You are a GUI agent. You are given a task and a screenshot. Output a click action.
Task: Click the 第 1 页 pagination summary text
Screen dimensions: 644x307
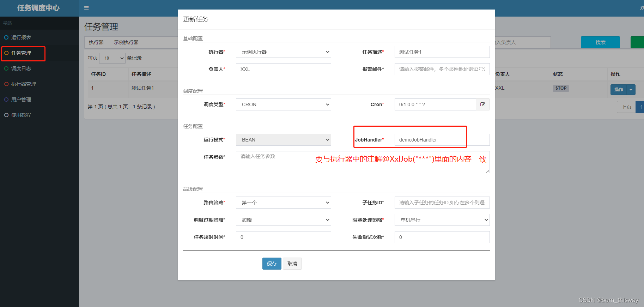[122, 107]
